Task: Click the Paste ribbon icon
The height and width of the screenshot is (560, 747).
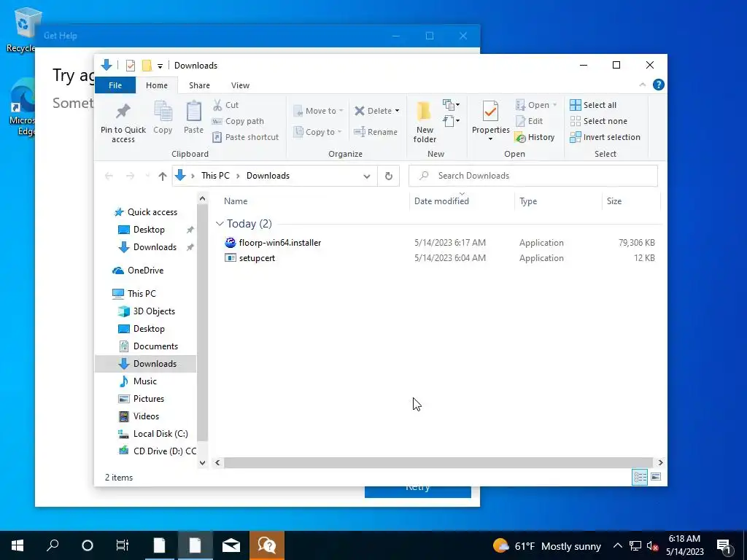Action: (x=193, y=112)
